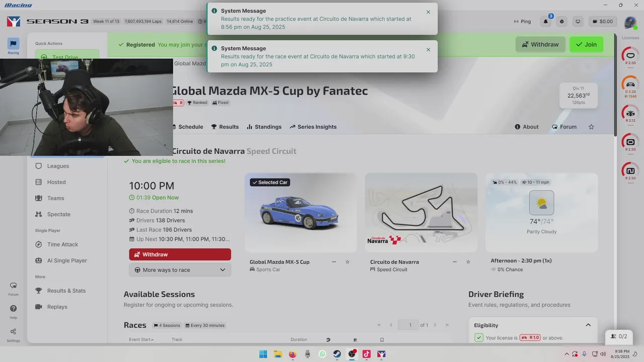Viewport: 644px width, 362px height.
Task: Favorite the series with the star icon
Action: [x=591, y=127]
